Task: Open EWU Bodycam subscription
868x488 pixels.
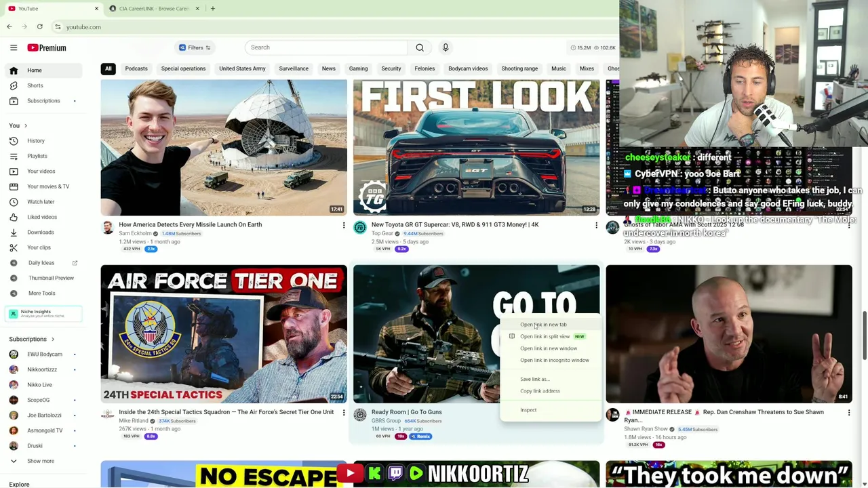Action: [x=44, y=354]
